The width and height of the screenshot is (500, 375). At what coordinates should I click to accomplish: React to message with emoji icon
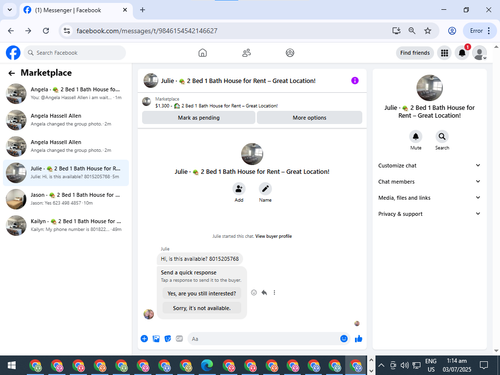[x=254, y=293]
